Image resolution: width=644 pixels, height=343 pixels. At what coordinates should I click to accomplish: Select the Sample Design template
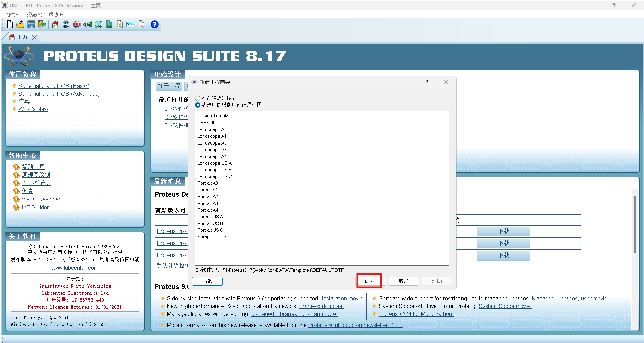213,237
